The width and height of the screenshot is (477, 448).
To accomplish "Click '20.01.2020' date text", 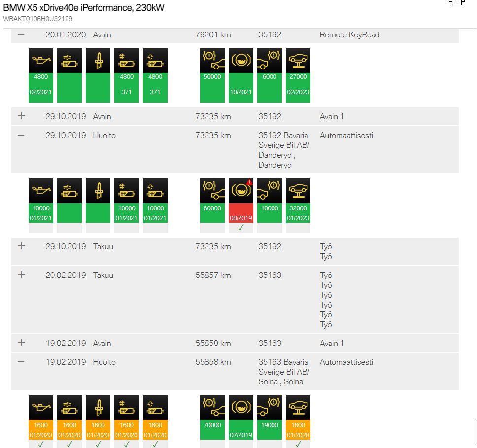I will pos(66,34).
